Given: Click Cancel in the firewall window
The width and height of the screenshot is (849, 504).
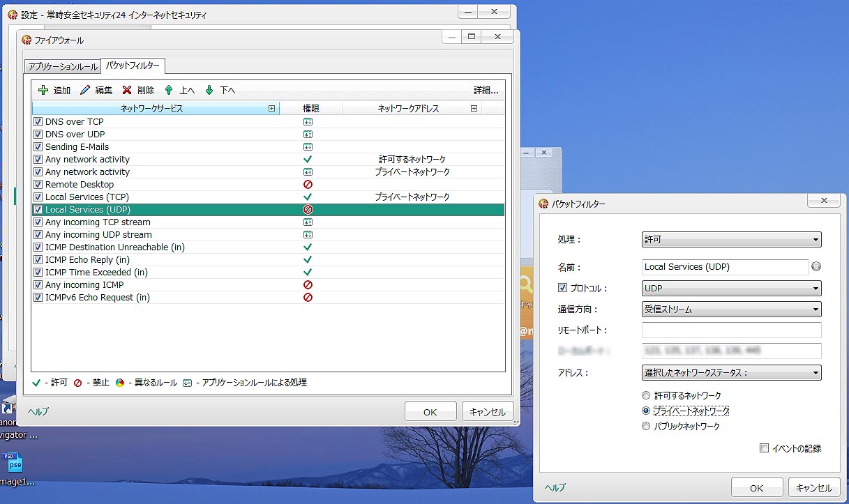Looking at the screenshot, I should [x=488, y=411].
